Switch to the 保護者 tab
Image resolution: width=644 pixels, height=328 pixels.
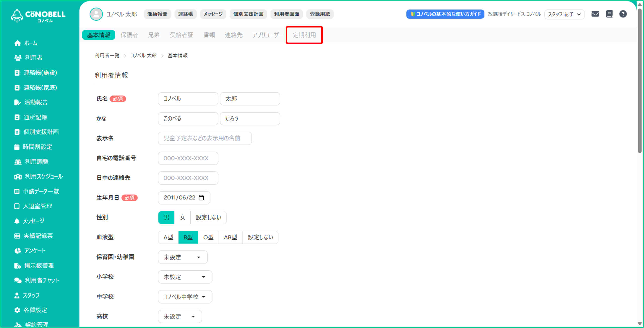(x=129, y=35)
